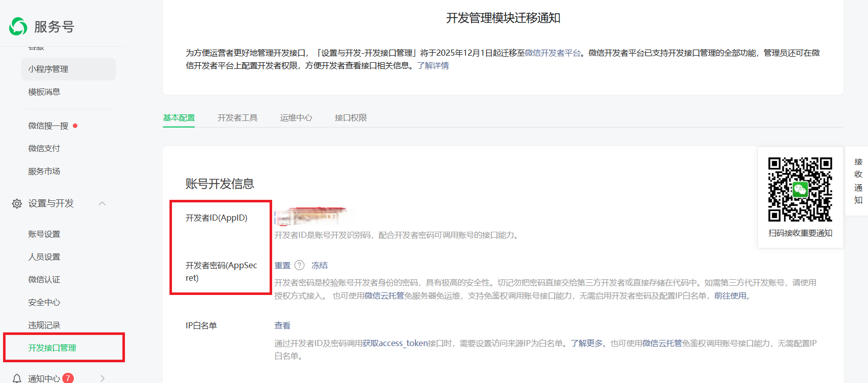
Task: Switch to the 开发者工具 tab
Action: (237, 118)
